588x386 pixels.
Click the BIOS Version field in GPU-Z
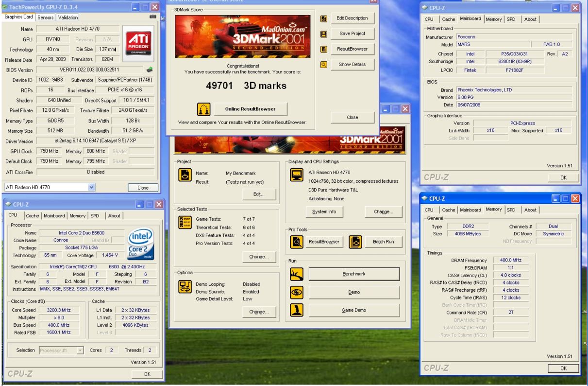point(90,70)
